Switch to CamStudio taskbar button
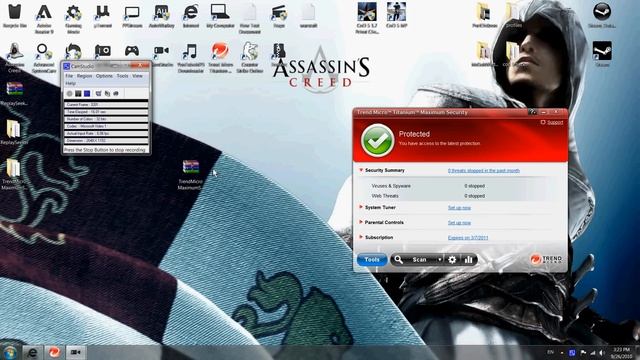 [76, 352]
